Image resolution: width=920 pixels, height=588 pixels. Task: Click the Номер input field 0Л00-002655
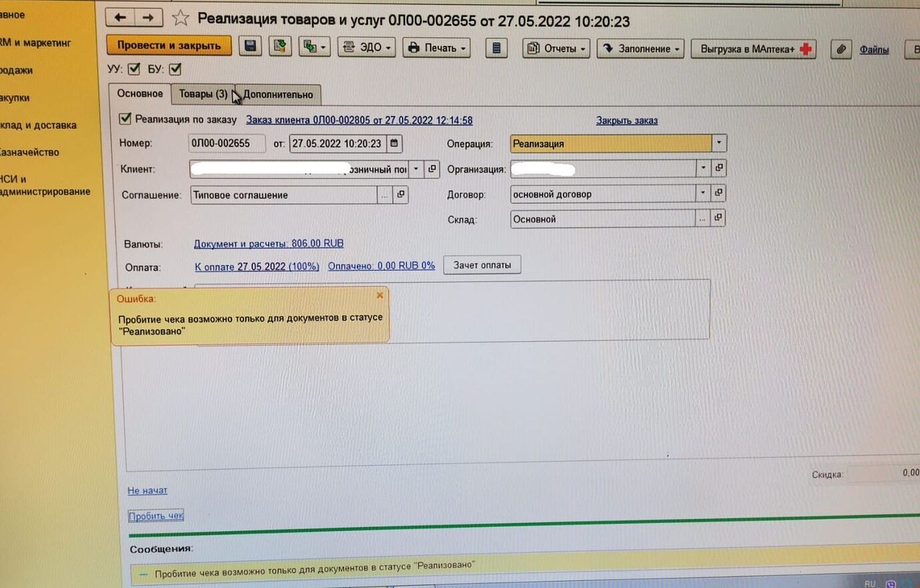coord(227,143)
